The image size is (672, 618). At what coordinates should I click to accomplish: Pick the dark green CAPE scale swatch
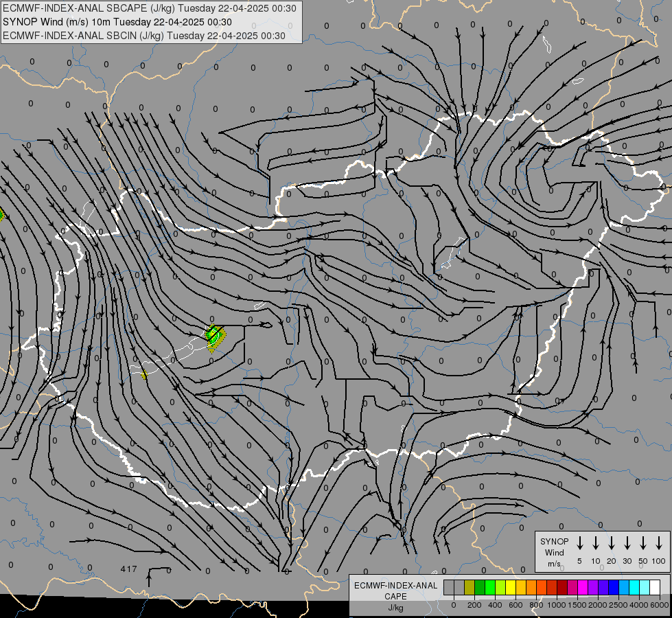[480, 588]
